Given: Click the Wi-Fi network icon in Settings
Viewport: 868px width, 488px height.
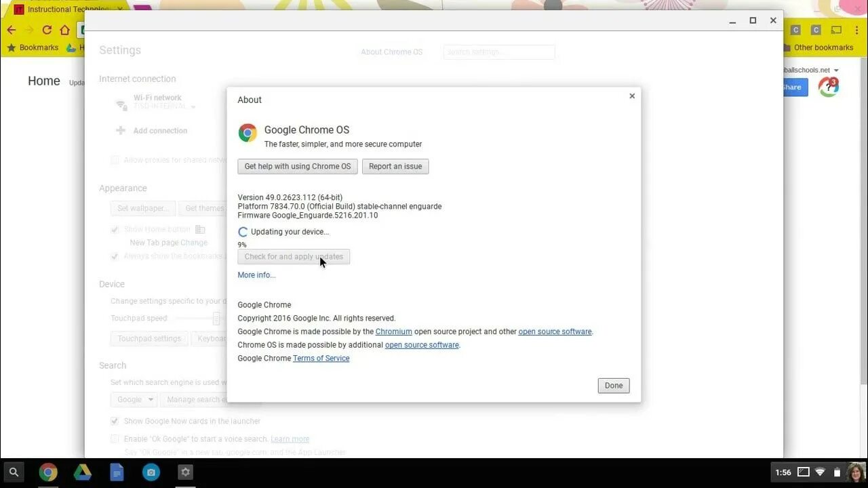Looking at the screenshot, I should [121, 105].
